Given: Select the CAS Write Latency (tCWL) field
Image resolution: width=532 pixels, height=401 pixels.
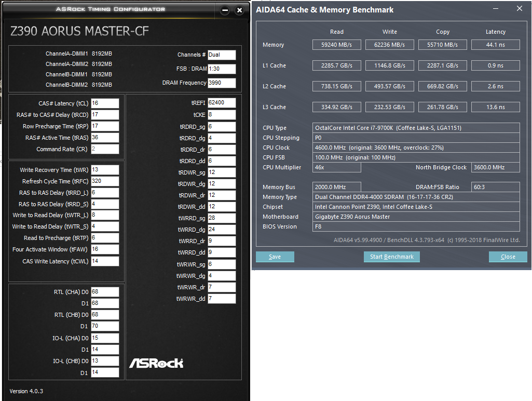Looking at the screenshot, I should click(x=105, y=261).
